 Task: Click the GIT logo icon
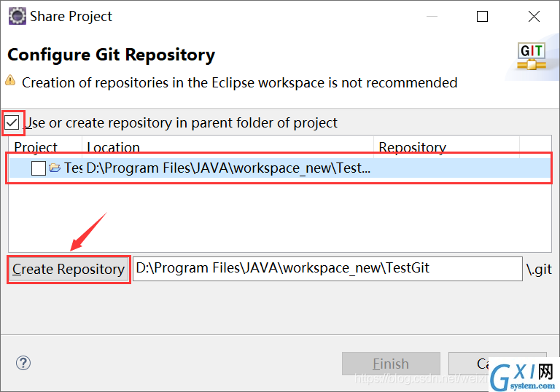click(532, 56)
